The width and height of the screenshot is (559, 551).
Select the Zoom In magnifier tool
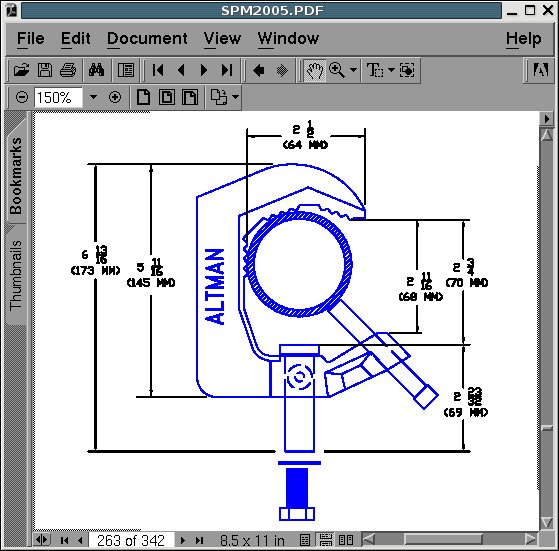(x=337, y=70)
